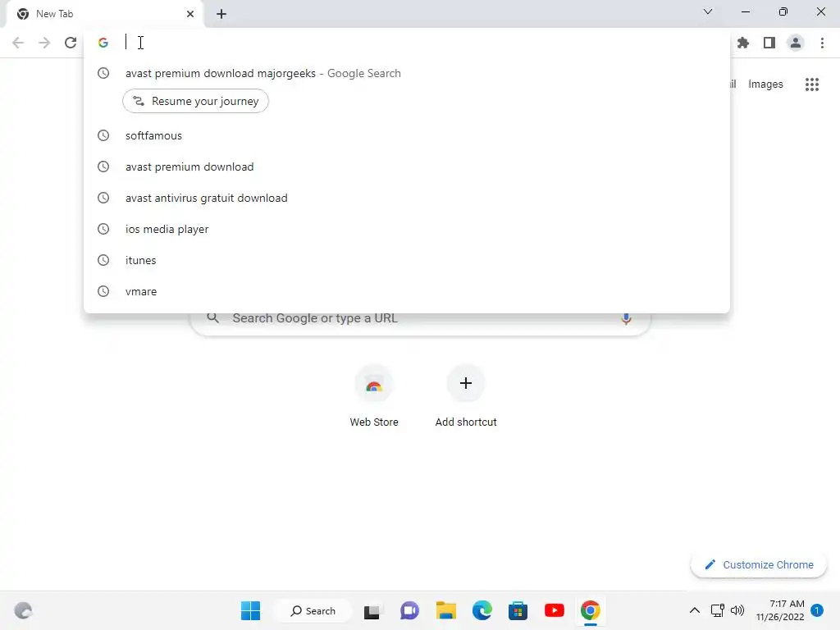Open the Extensions puzzle icon
The height and width of the screenshot is (630, 840).
pyautogui.click(x=743, y=43)
